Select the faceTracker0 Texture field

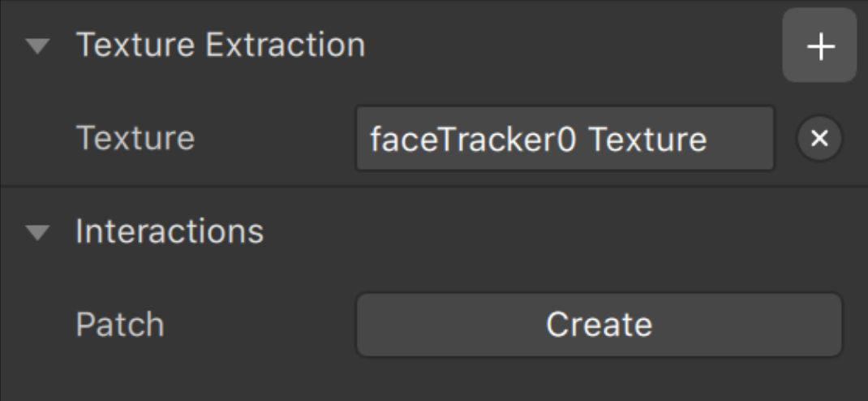565,139
